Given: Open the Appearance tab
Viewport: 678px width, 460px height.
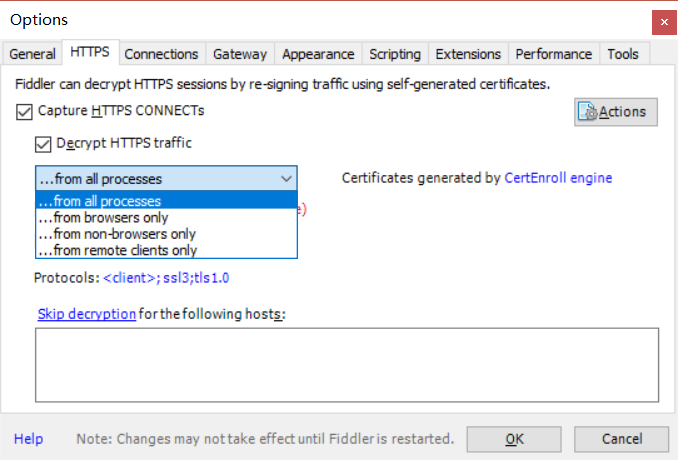Looking at the screenshot, I should [318, 54].
